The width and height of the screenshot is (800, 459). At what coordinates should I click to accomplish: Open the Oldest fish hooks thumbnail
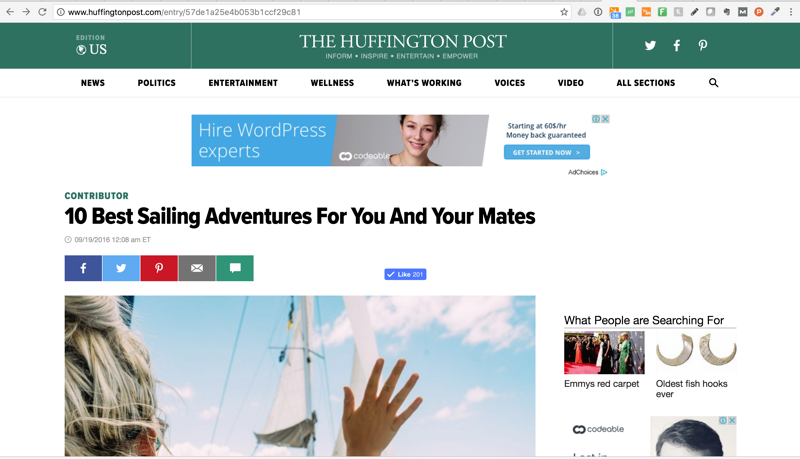696,352
